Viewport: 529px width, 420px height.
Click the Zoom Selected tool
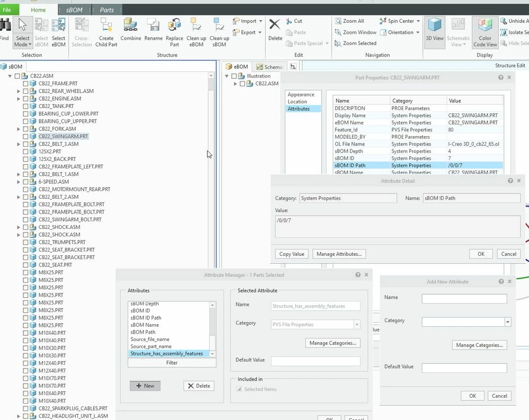click(355, 43)
